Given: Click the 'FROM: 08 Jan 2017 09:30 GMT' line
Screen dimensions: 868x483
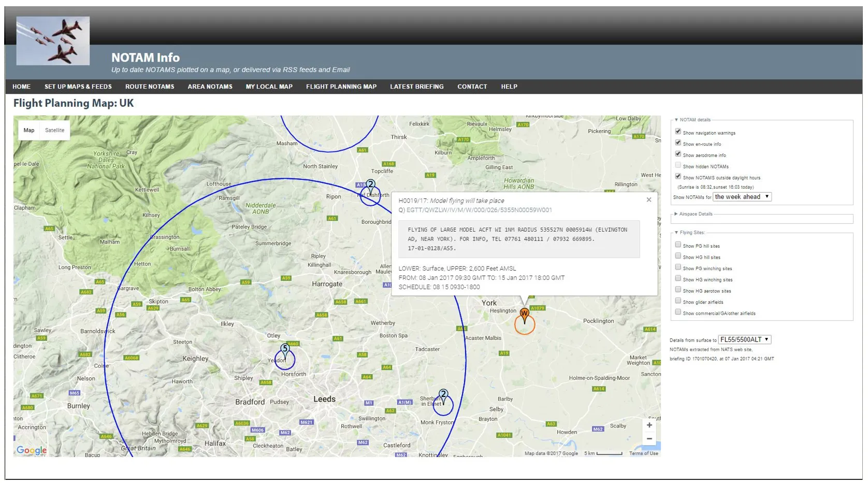Looking at the screenshot, I should pos(482,278).
